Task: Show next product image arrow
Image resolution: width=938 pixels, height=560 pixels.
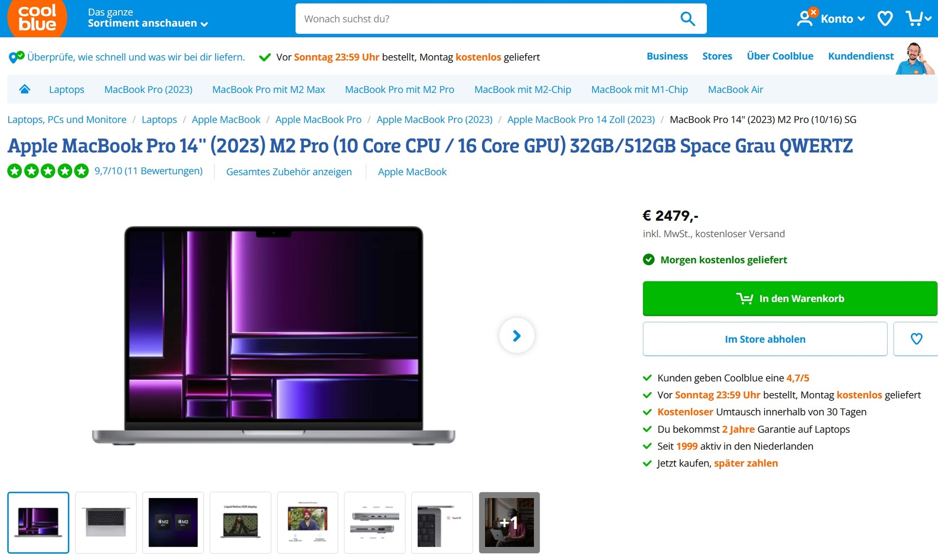Action: click(516, 335)
